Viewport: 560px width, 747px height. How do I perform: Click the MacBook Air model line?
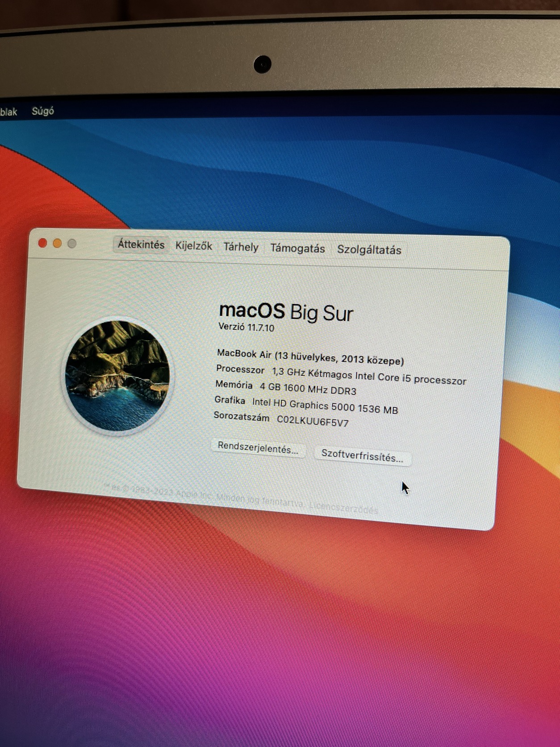tap(310, 357)
